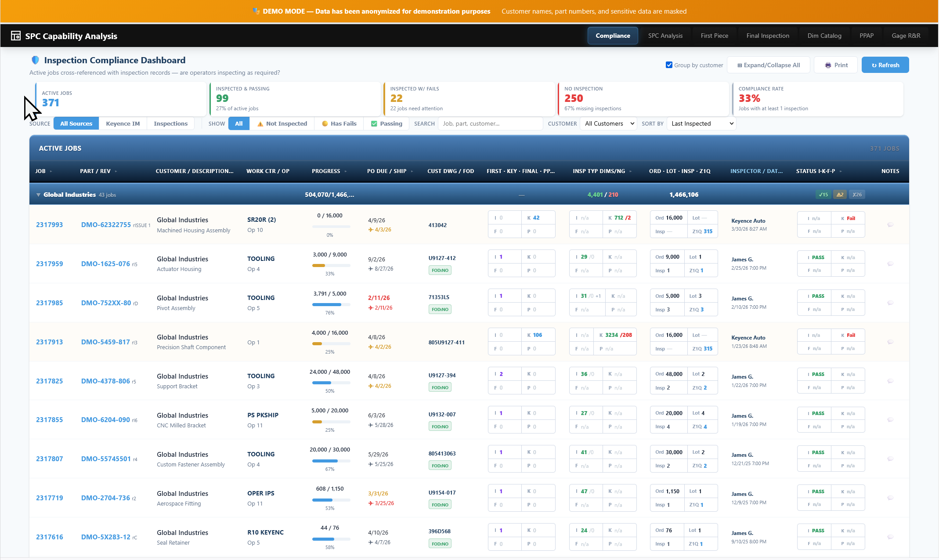Viewport: 939px width, 560px height.
Task: Collapse the Global Industries group
Action: [38, 195]
